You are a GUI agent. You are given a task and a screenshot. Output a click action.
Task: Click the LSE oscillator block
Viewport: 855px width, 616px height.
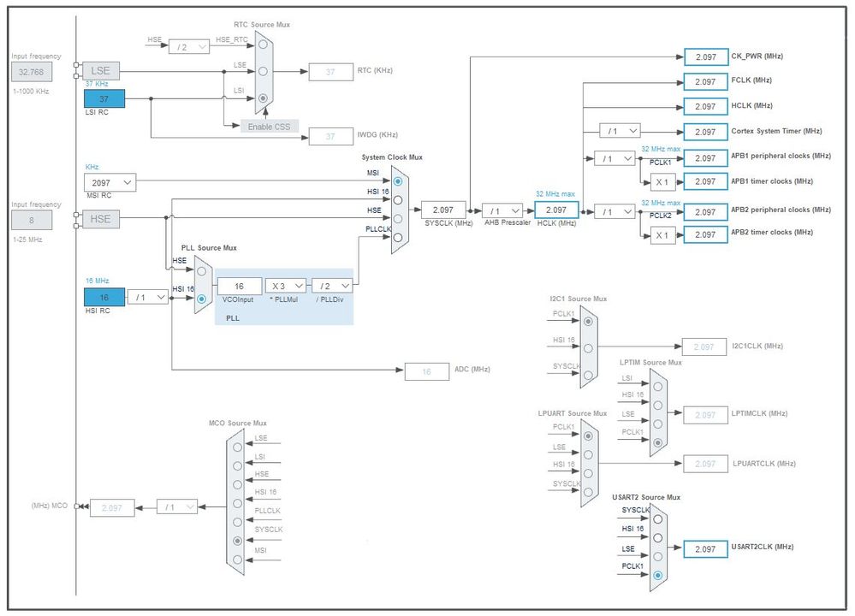101,71
